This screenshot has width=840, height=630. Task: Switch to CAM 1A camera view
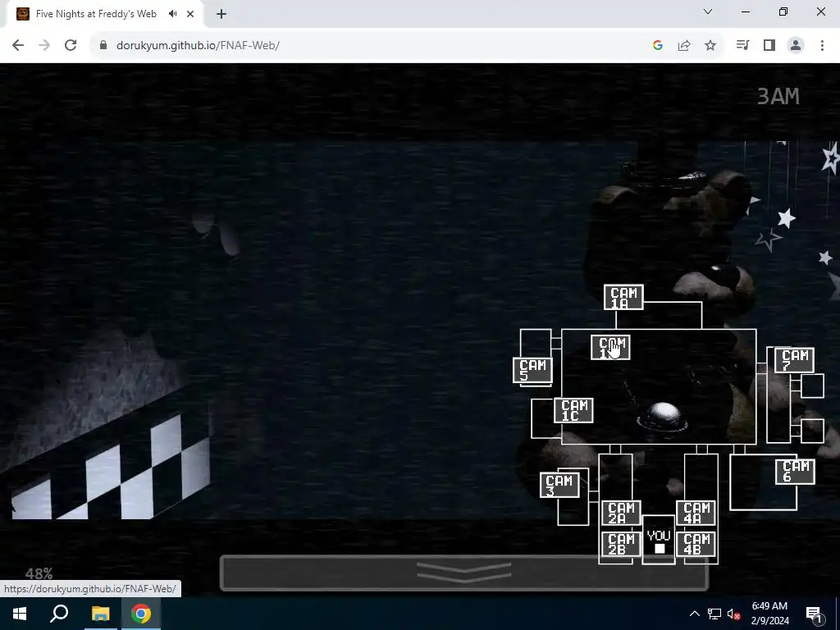tap(623, 297)
